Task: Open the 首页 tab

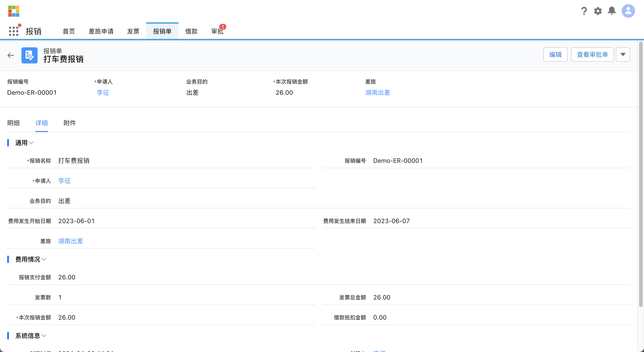Action: (x=69, y=31)
